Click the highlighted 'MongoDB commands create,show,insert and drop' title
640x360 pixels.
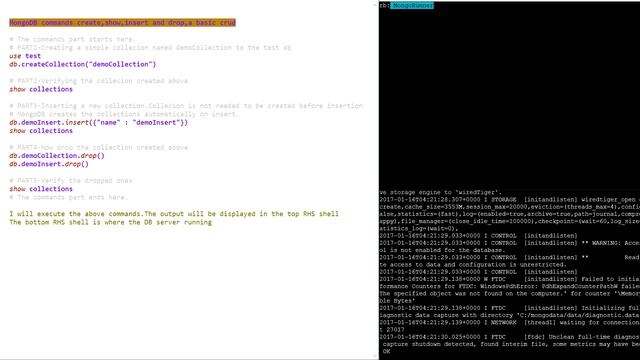(x=122, y=22)
